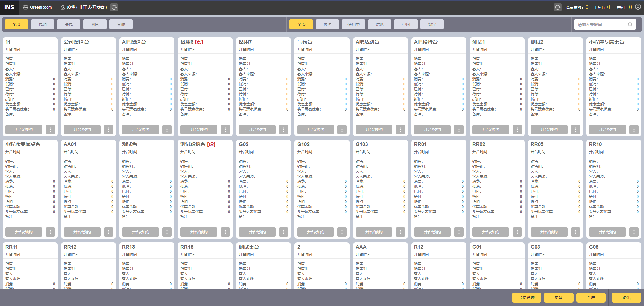Enter fullscreen with 全屏 button
This screenshot has height=306, width=644.
pos(591,298)
